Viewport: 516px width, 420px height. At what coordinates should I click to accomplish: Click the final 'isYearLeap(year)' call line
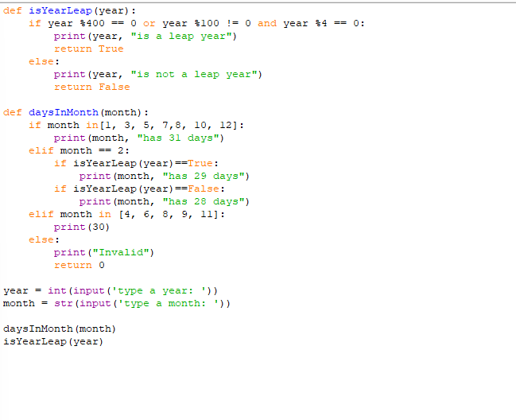[x=53, y=342]
